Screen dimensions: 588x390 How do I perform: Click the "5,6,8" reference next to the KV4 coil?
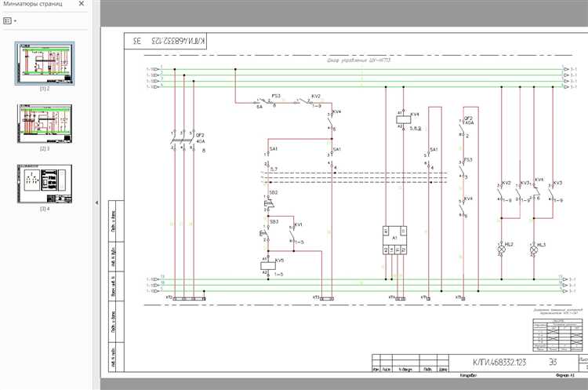click(x=416, y=129)
